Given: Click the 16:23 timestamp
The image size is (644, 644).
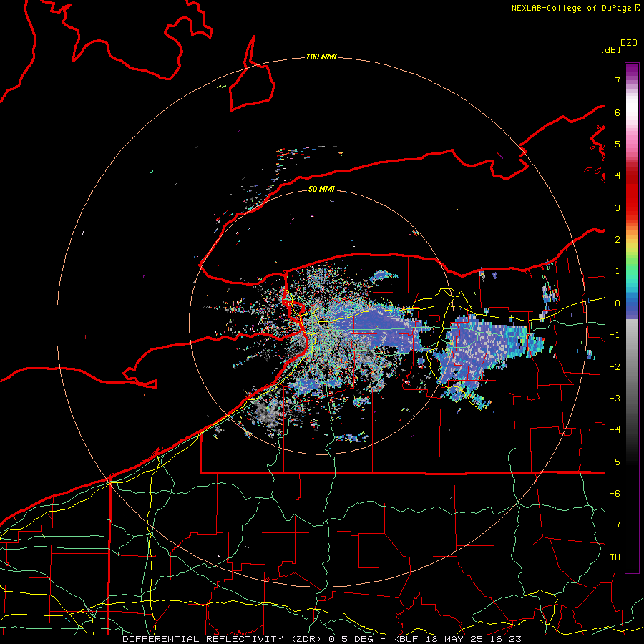Looking at the screenshot, I should click(506, 639).
